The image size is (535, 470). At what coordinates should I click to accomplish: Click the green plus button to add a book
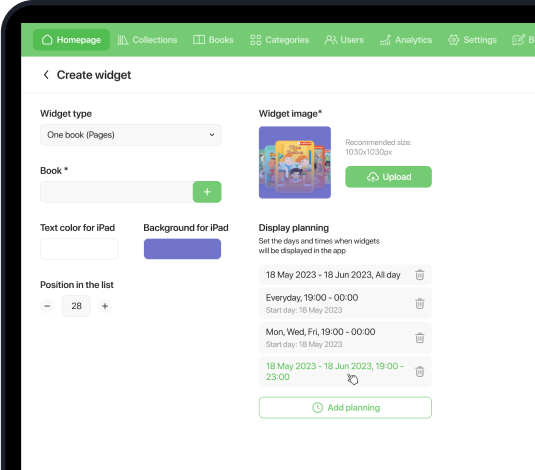click(207, 192)
